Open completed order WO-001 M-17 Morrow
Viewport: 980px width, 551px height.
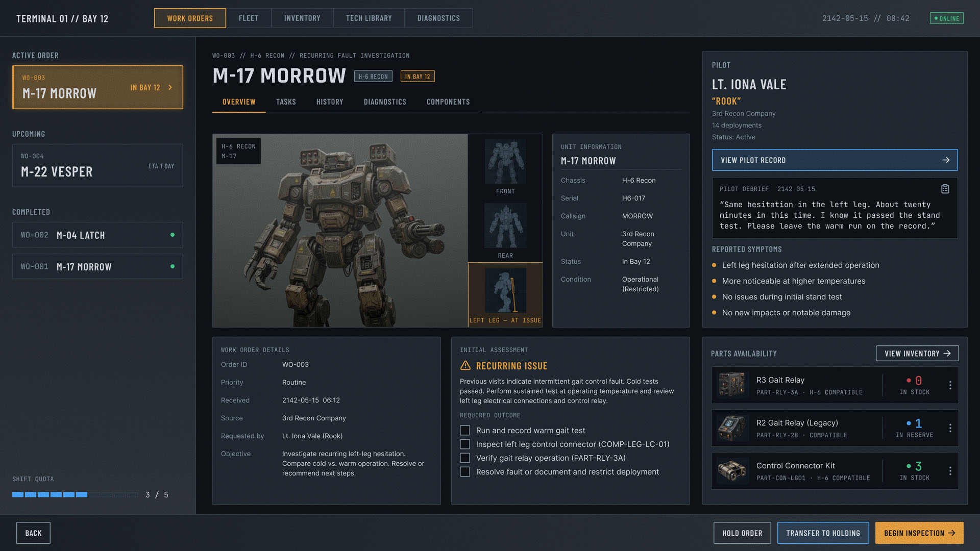click(x=97, y=266)
